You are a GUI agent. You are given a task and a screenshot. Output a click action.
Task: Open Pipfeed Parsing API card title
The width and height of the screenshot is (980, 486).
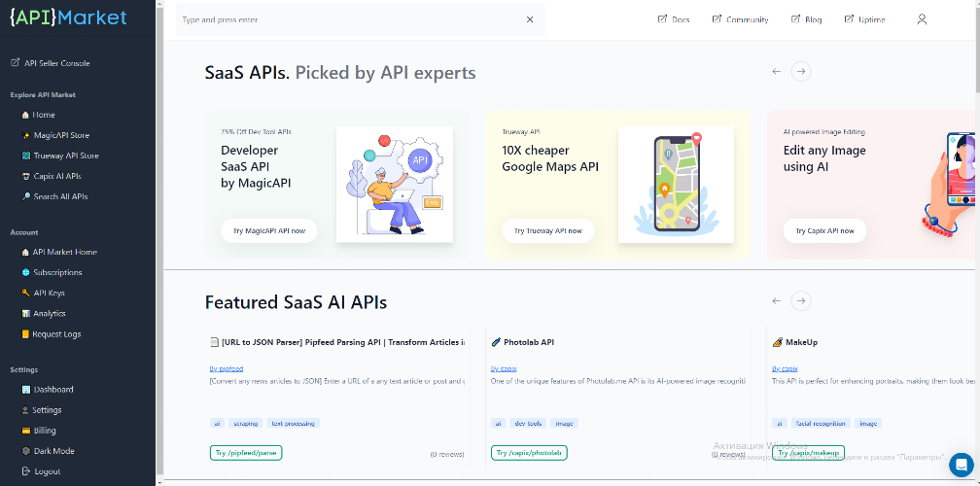click(337, 342)
